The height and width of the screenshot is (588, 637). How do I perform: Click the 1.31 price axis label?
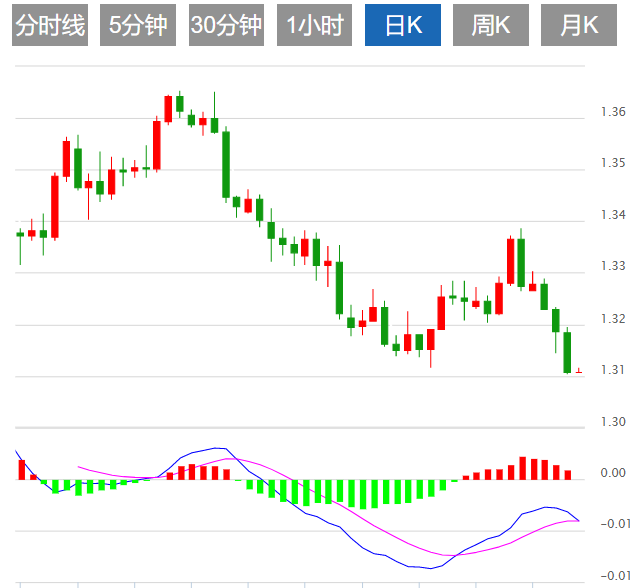tap(613, 371)
